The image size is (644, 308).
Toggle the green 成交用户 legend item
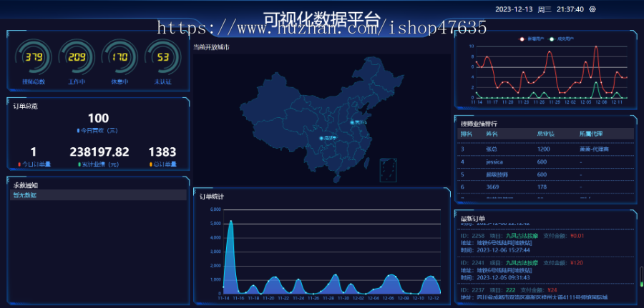[562, 39]
